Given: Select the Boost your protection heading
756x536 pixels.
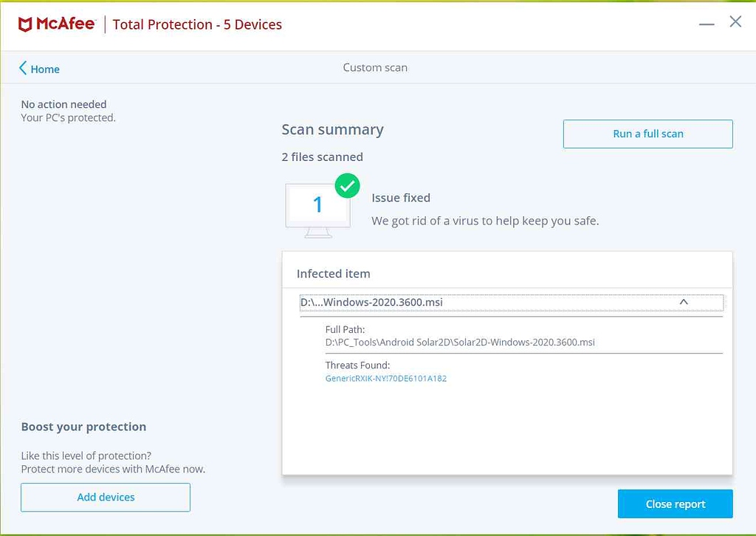Looking at the screenshot, I should [x=83, y=427].
